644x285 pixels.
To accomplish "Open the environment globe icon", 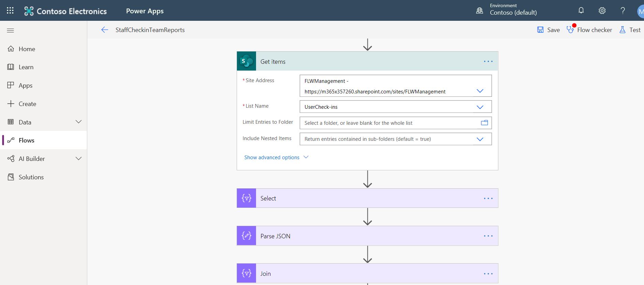I will [480, 11].
